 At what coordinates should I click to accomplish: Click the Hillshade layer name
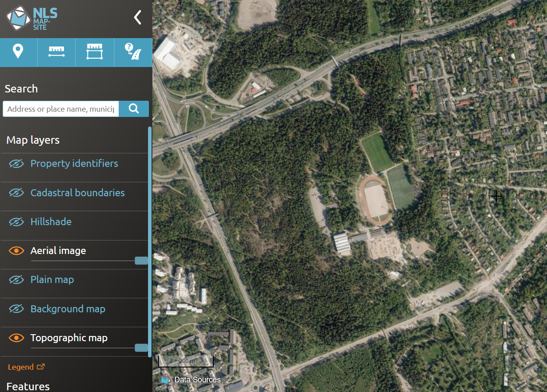tap(51, 222)
